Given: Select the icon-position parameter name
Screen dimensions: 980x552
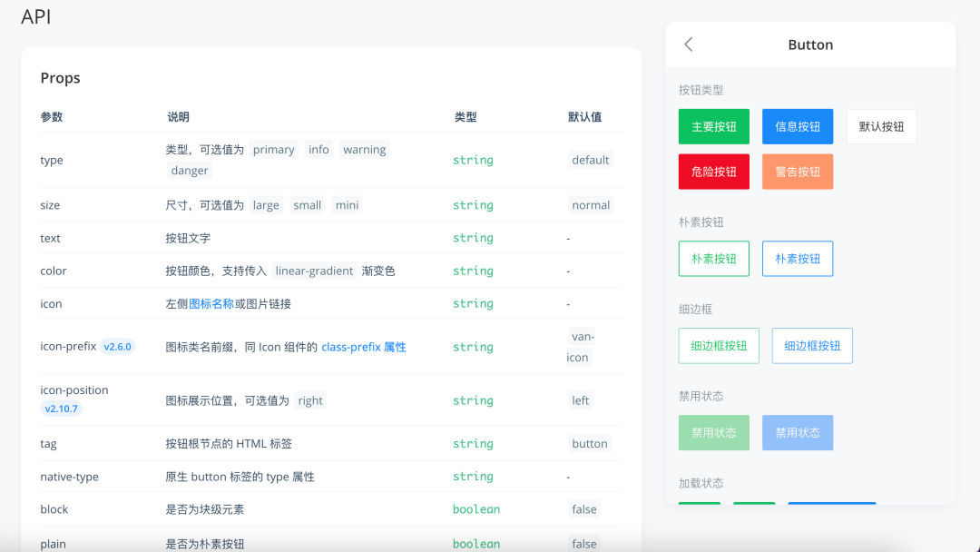Looking at the screenshot, I should pos(74,390).
